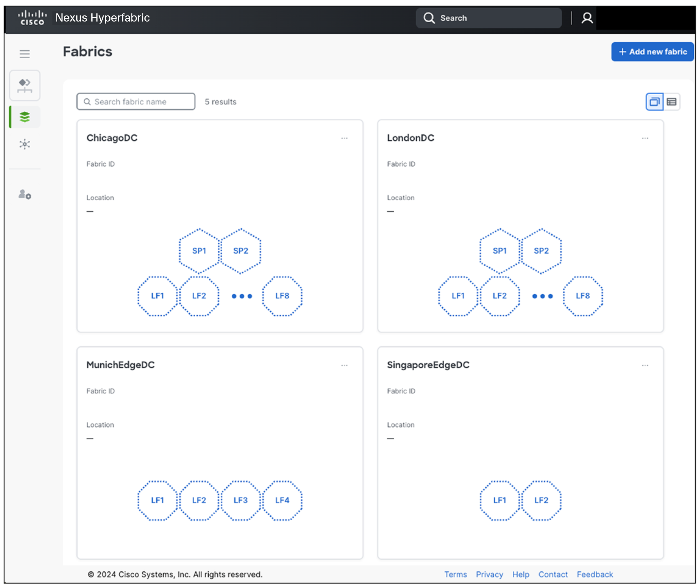Open SingaporeEdgeDC card options menu

(645, 365)
